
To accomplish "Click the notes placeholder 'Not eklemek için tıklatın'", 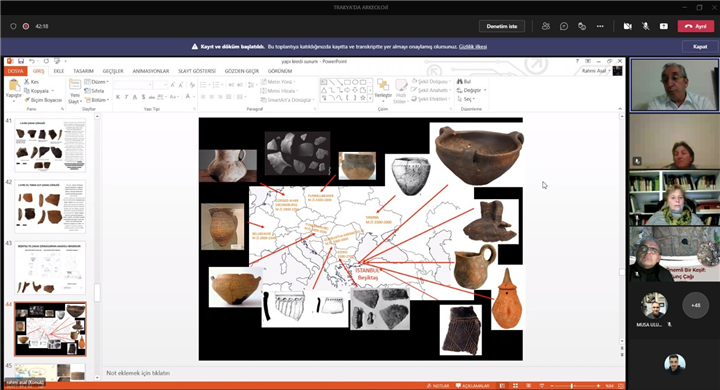I will pos(138,373).
